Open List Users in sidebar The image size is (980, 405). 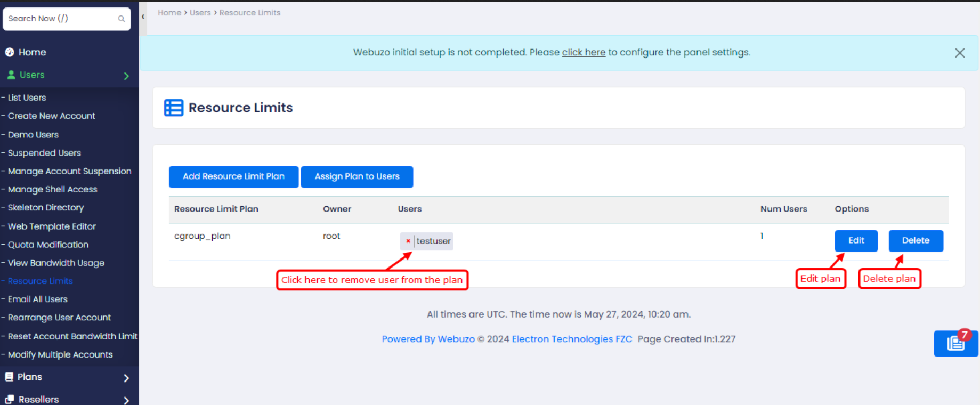pyautogui.click(x=27, y=98)
